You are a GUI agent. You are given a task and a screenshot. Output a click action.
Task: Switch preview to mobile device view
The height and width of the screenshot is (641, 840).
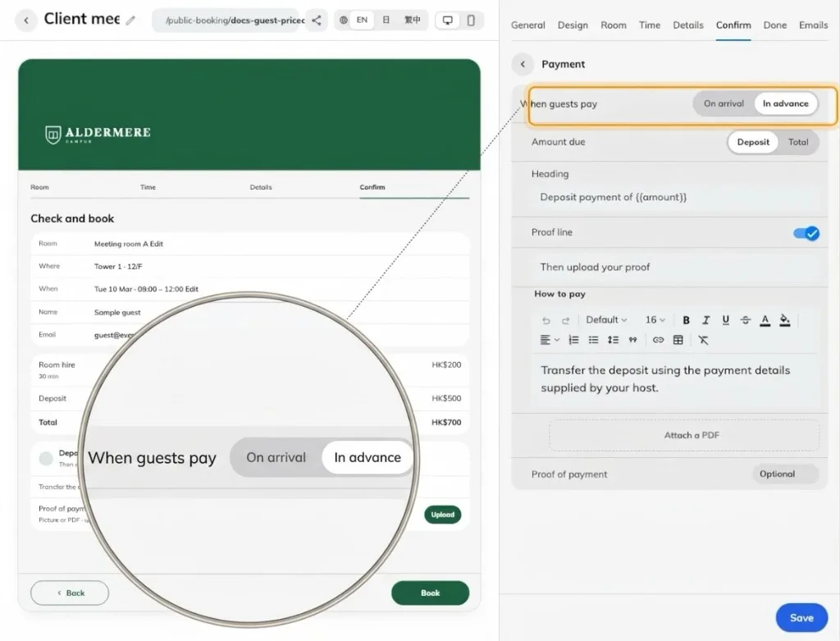471,21
